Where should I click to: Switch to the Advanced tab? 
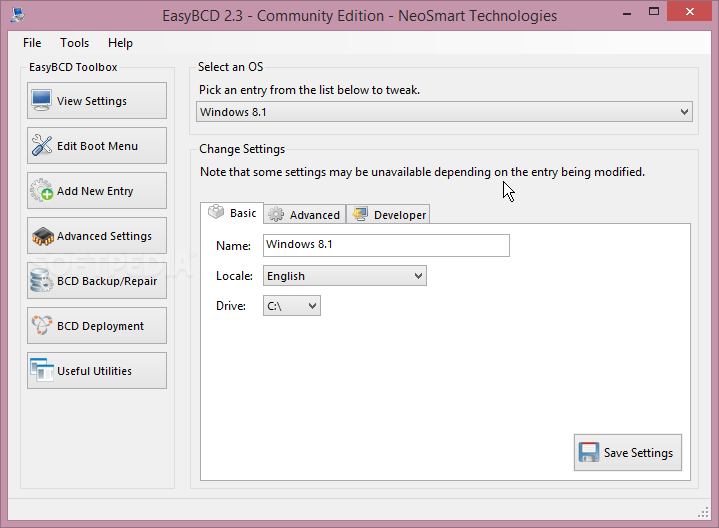[x=304, y=215]
